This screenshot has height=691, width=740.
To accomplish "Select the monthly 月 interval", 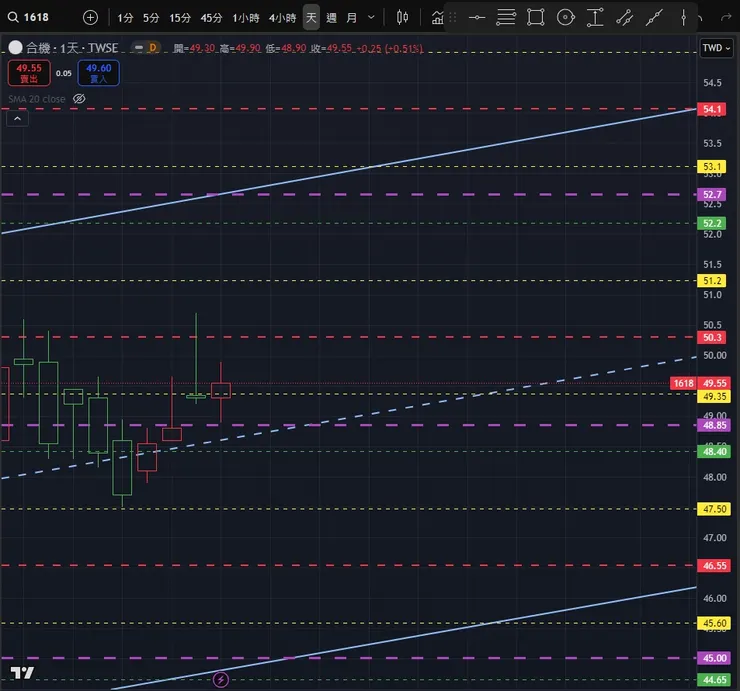I will (x=351, y=18).
